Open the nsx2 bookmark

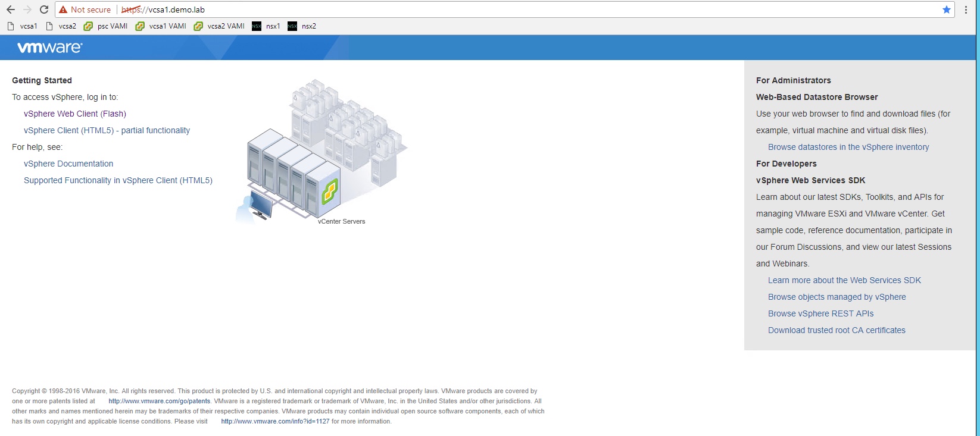point(302,26)
